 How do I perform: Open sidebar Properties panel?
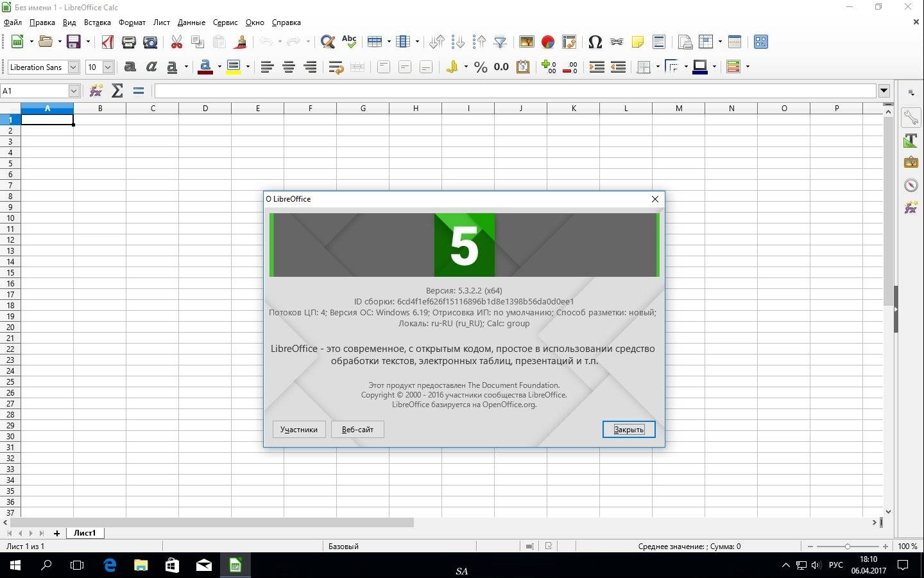pyautogui.click(x=911, y=118)
